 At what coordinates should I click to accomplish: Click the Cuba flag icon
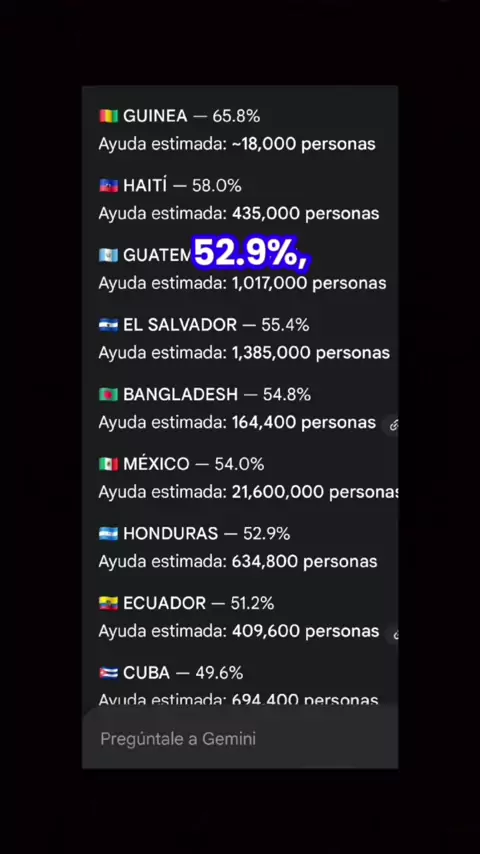108,673
